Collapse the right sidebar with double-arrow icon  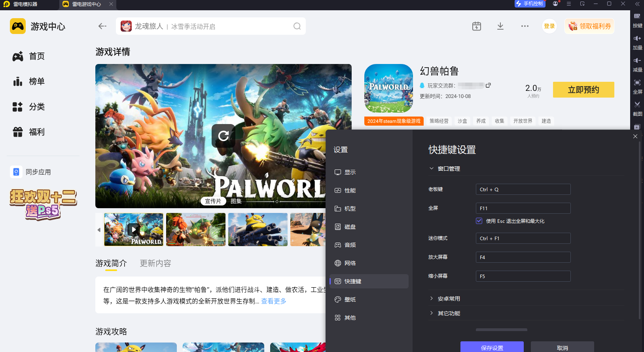[637, 4]
